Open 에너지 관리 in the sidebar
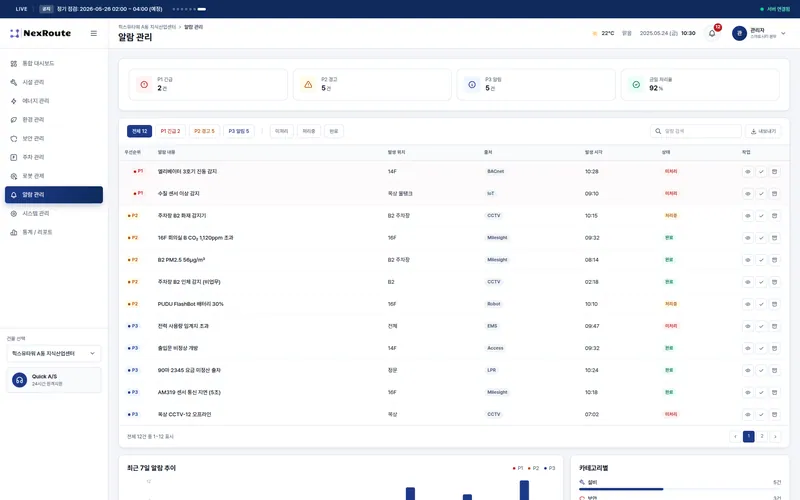The image size is (800, 500). click(54, 101)
